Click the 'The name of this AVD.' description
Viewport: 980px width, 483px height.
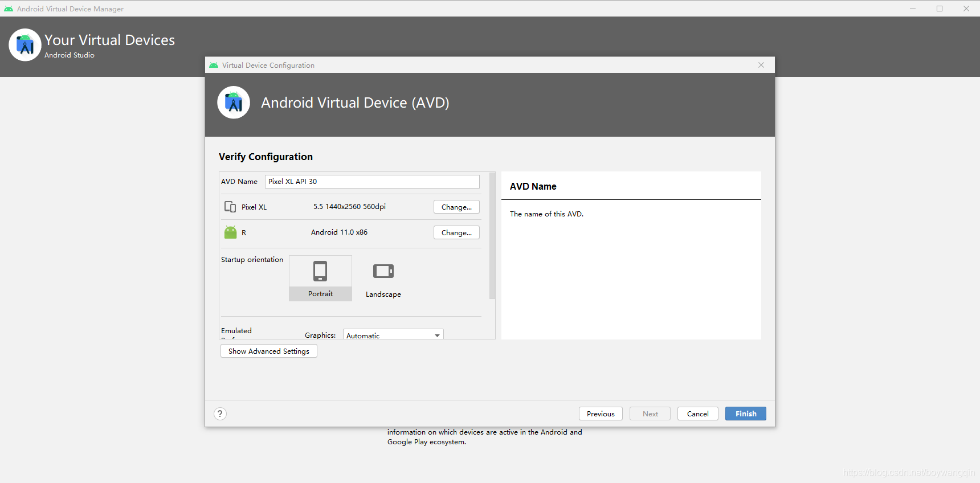coord(546,214)
